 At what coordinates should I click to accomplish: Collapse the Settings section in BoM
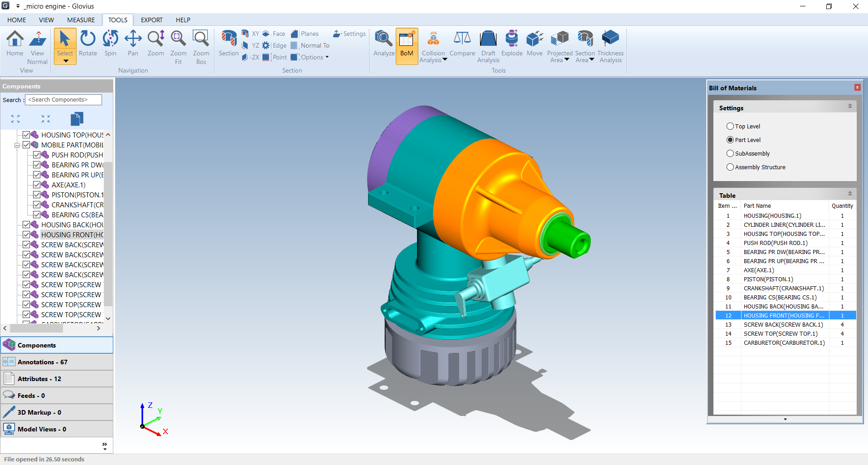pos(850,106)
